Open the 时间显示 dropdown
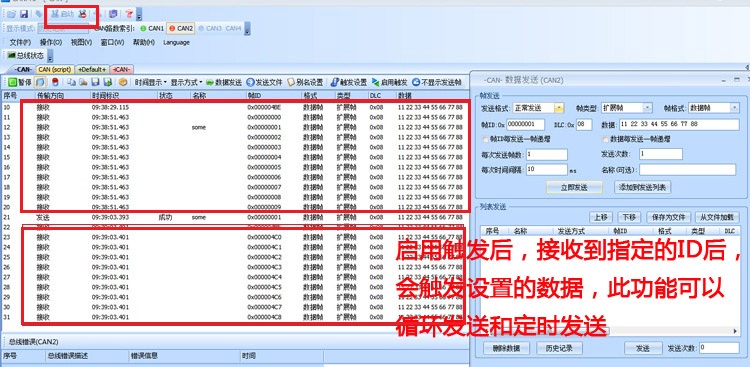 pos(150,82)
